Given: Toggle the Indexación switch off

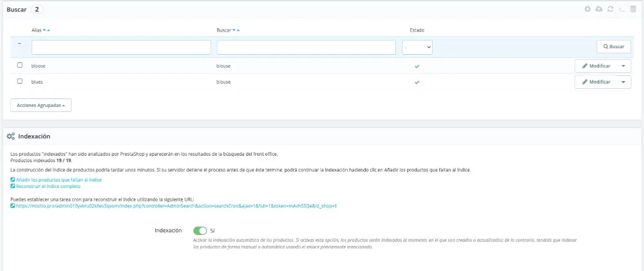Looking at the screenshot, I should [200, 230].
